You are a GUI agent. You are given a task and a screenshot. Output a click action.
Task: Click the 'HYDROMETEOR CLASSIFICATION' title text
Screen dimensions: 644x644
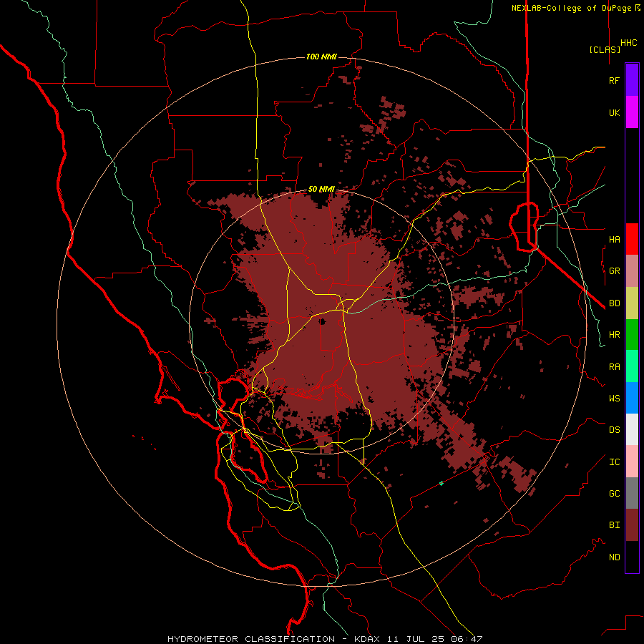tap(251, 639)
